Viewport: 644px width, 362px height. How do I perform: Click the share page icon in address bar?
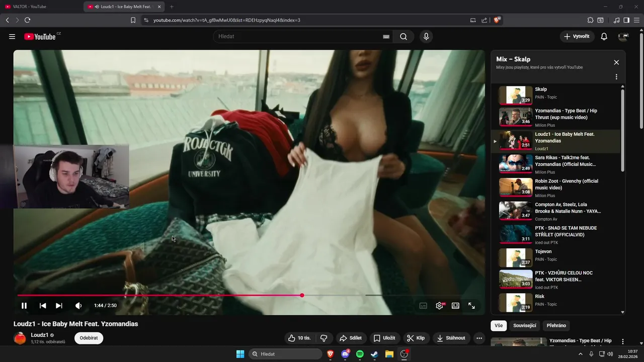click(484, 20)
